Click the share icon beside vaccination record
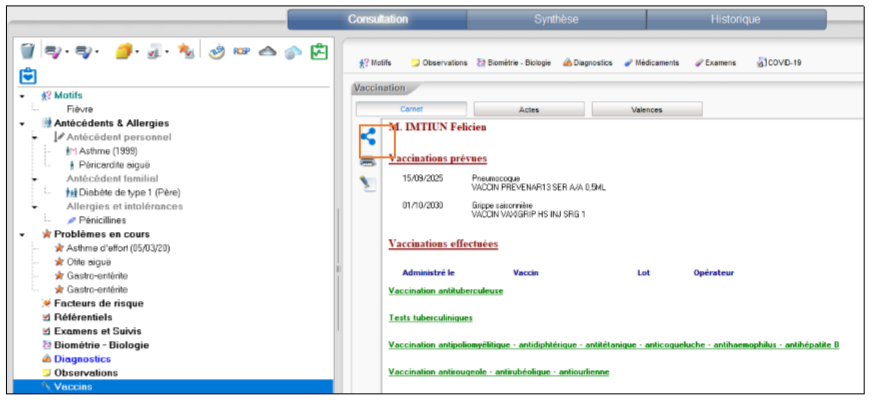Viewport: 874px width, 402px height. [368, 139]
